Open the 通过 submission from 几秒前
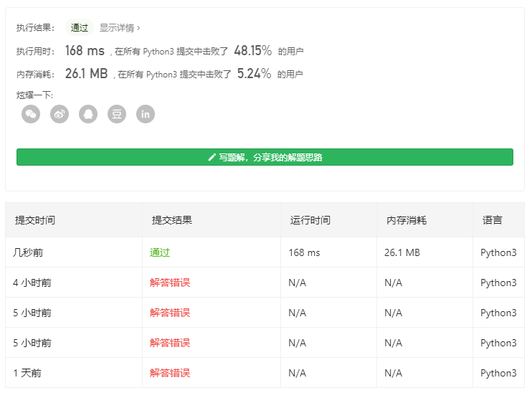The width and height of the screenshot is (532, 398). (x=160, y=252)
